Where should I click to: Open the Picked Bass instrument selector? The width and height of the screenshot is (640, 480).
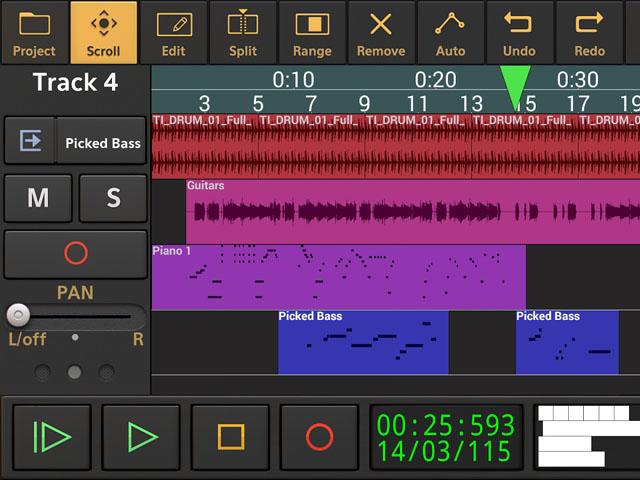click(102, 143)
